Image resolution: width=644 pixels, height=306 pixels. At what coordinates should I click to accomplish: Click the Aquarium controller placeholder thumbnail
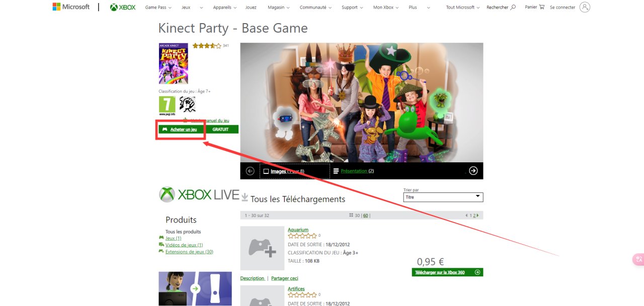click(262, 248)
